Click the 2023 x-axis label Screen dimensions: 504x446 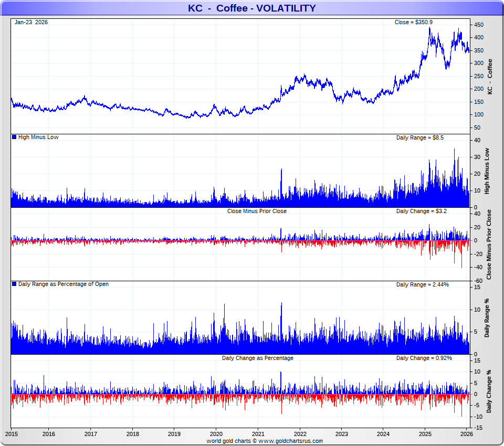[341, 434]
